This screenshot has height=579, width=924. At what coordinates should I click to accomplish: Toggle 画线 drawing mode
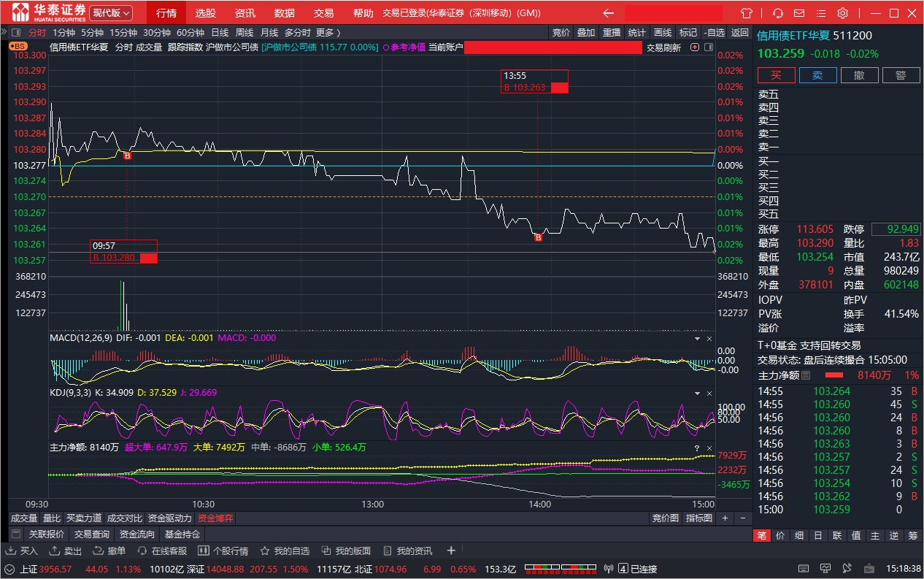(662, 32)
